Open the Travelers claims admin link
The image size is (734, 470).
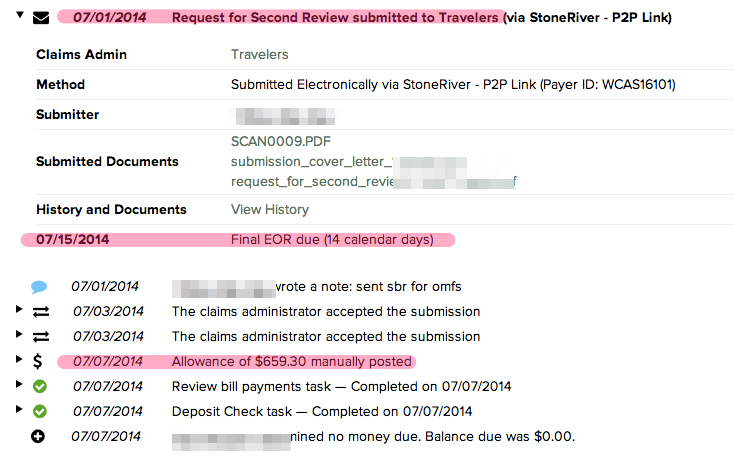[x=259, y=54]
